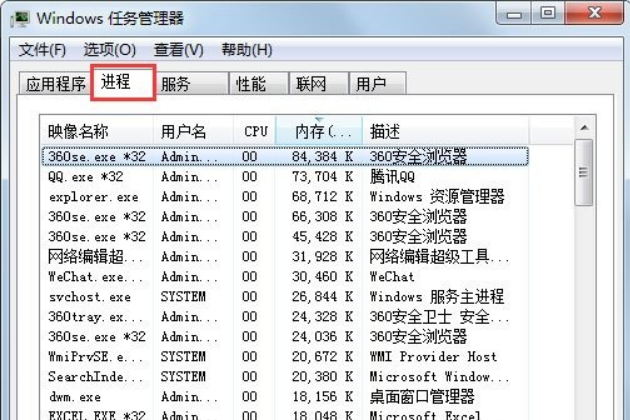Select the 360tray.ex... process row
This screenshot has height=420, width=630.
click(x=285, y=317)
